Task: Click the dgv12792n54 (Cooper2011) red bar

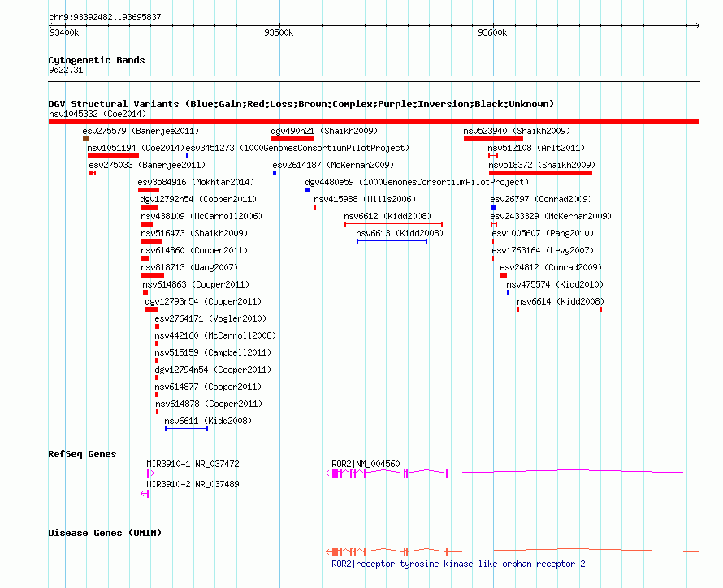Action: [x=149, y=207]
